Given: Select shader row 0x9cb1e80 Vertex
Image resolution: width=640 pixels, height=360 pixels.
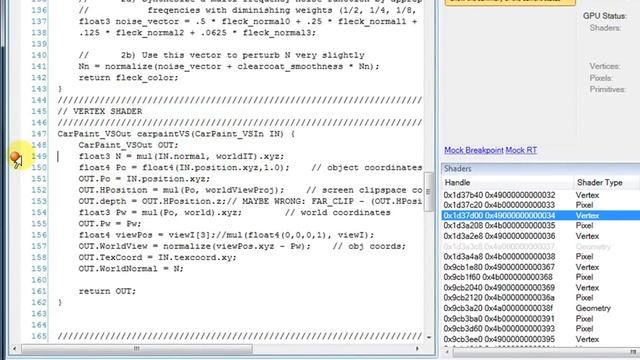Looking at the screenshot, I should click(x=540, y=267).
